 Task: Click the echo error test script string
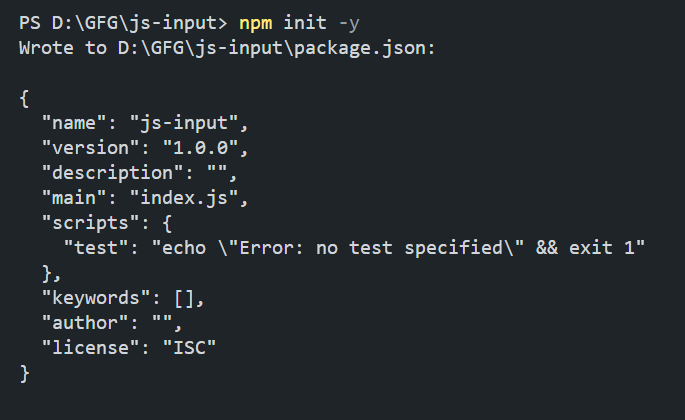click(x=397, y=247)
